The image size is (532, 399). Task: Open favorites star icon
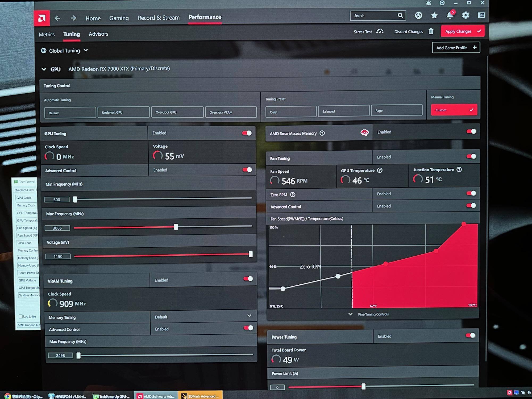pos(434,15)
